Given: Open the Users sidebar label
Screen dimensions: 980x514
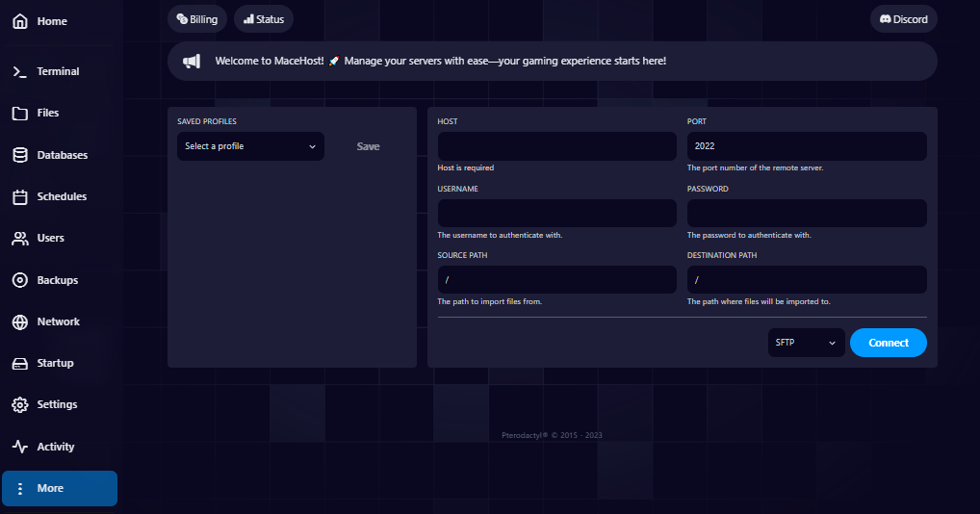Looking at the screenshot, I should pos(51,238).
